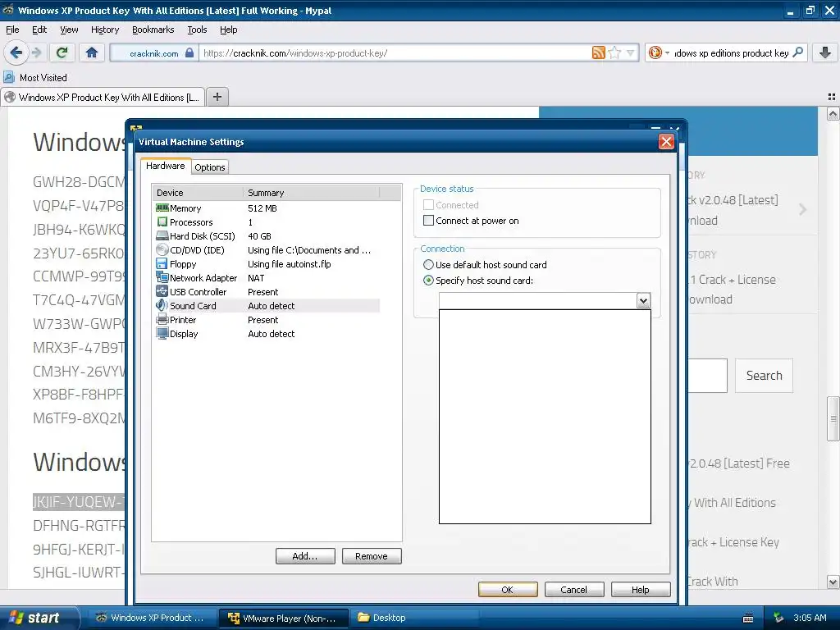Click the sound card dropdown empty list
The width and height of the screenshot is (840, 630).
click(545, 417)
